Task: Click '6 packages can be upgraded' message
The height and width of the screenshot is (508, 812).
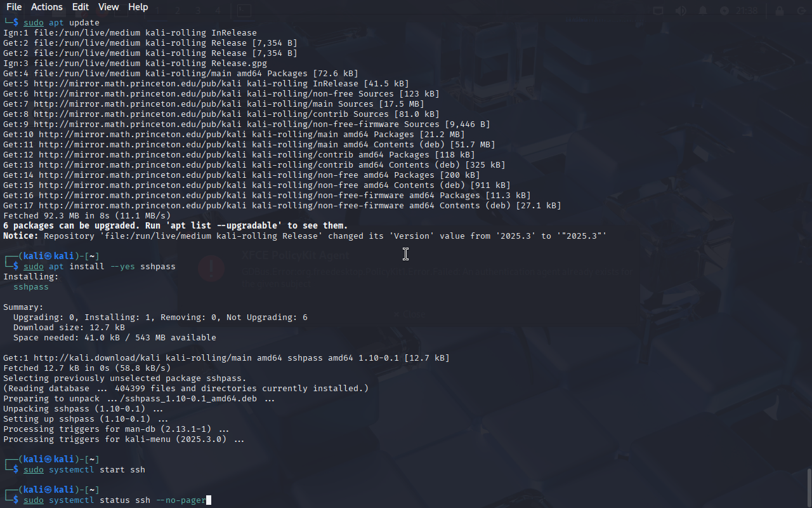Action: 176,226
